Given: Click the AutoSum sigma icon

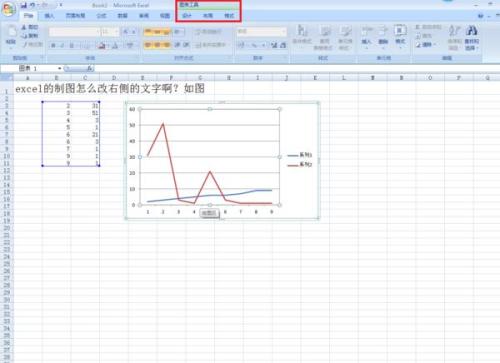Looking at the screenshot, I should click(x=418, y=27).
